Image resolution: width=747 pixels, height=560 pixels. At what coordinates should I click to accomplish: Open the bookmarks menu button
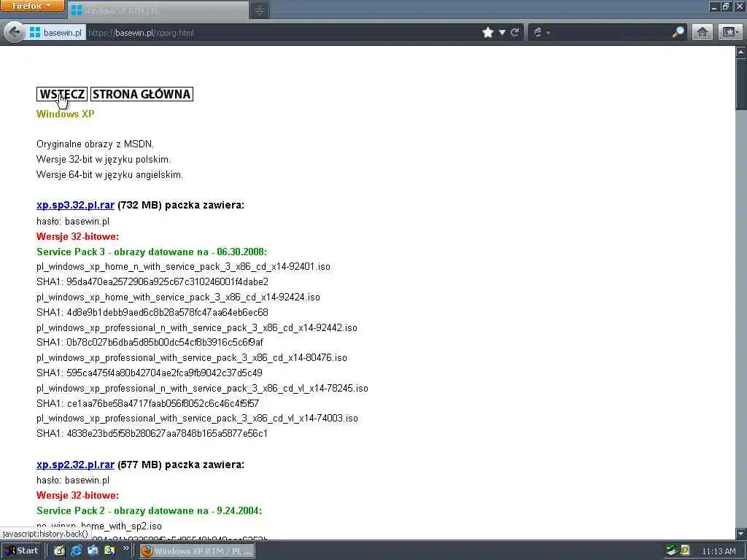(x=729, y=32)
